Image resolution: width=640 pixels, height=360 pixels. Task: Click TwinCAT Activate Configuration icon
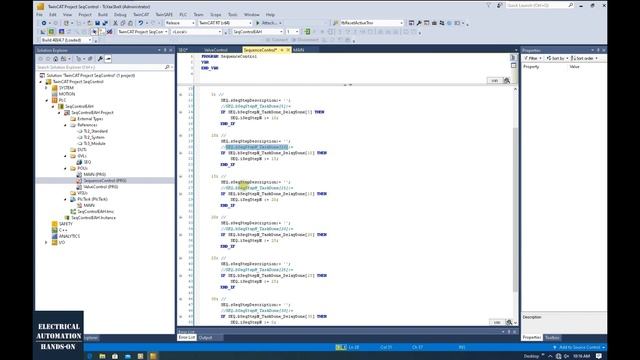[x=43, y=32]
